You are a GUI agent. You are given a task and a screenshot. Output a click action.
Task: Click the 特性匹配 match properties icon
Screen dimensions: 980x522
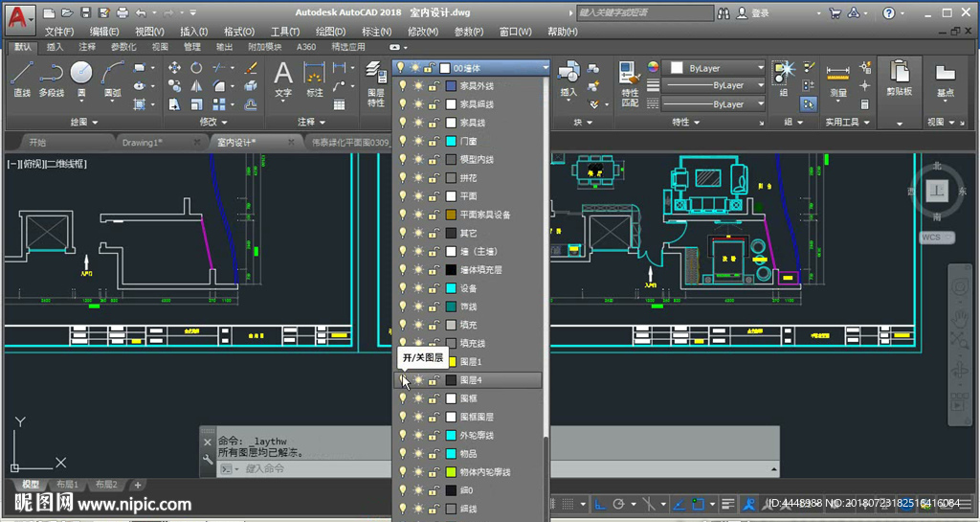[x=630, y=83]
